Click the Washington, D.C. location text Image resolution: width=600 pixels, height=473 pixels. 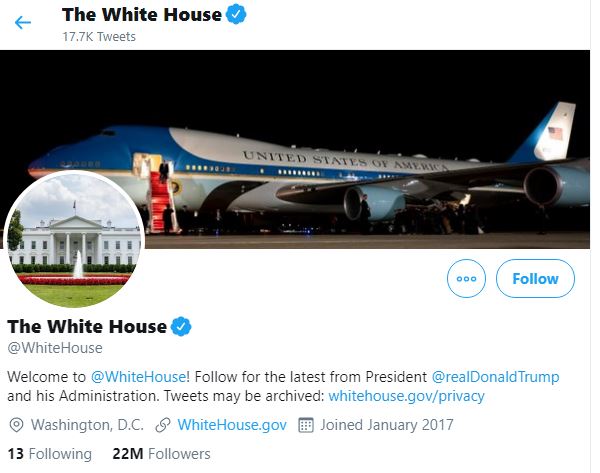[x=88, y=425]
